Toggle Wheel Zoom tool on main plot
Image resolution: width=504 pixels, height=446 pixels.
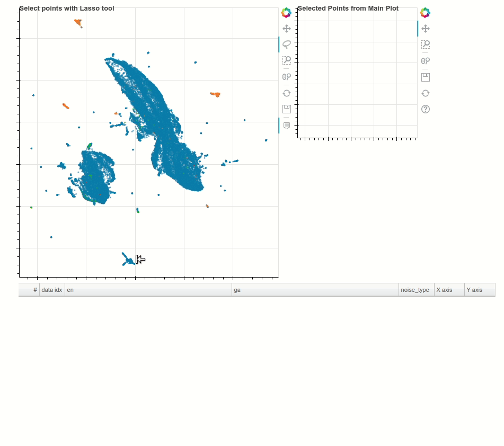[x=286, y=77]
